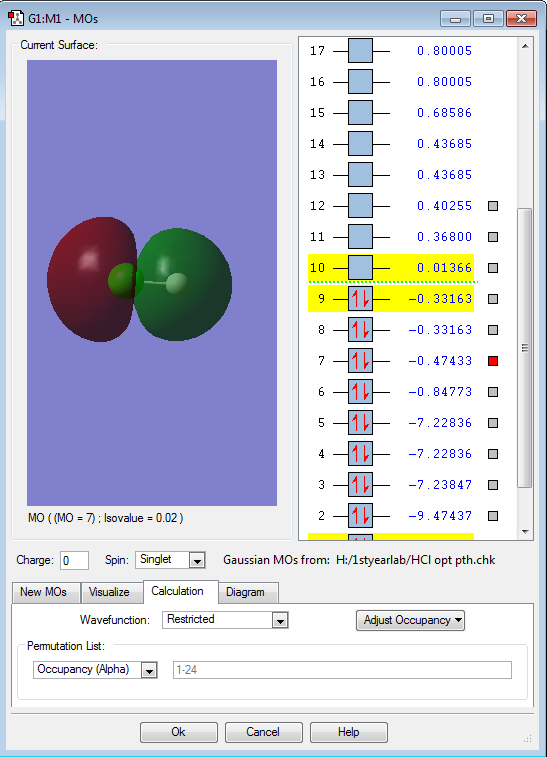Switch to the Visualize tab
Screen dimensions: 547x757
pyautogui.click(x=109, y=592)
